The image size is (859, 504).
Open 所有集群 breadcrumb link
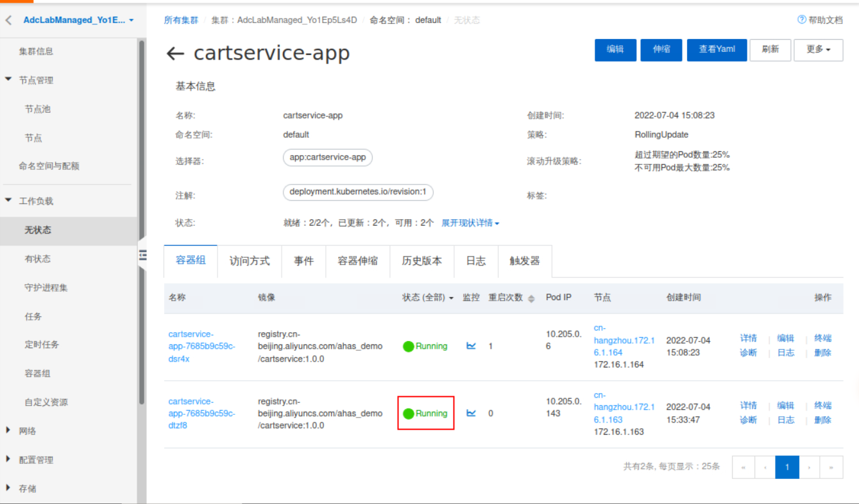[181, 20]
